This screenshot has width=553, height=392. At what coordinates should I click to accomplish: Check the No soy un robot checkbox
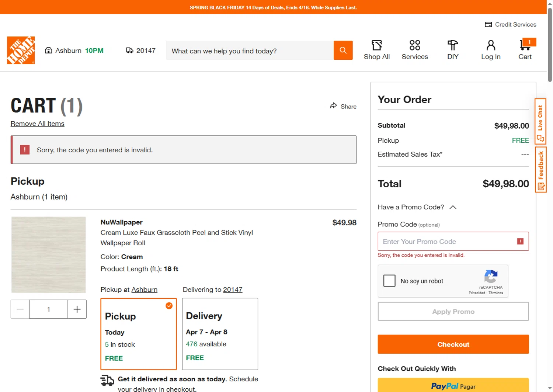coord(389,281)
